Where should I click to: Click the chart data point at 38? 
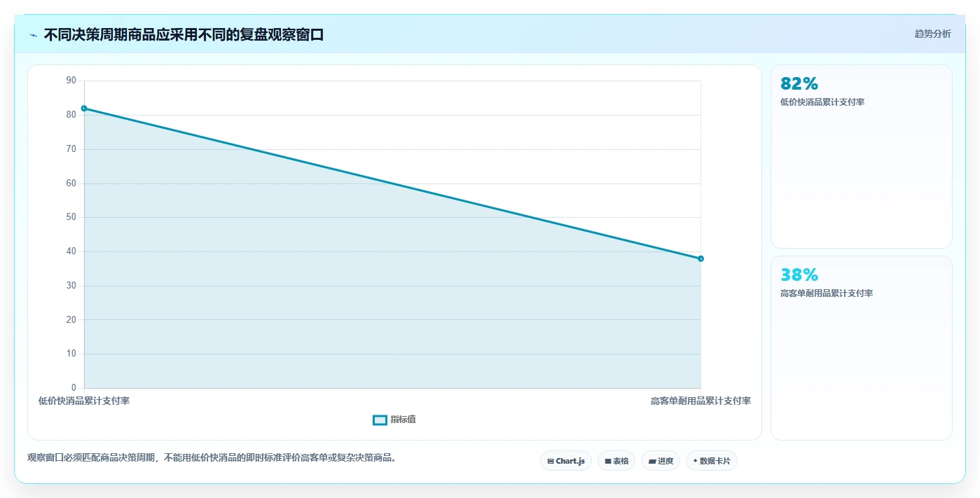pos(701,258)
